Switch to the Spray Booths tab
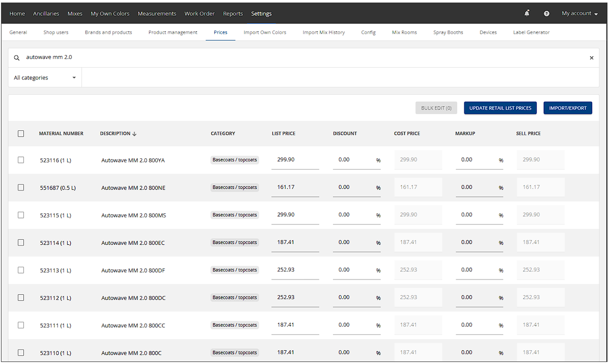The image size is (610, 364). point(448,32)
